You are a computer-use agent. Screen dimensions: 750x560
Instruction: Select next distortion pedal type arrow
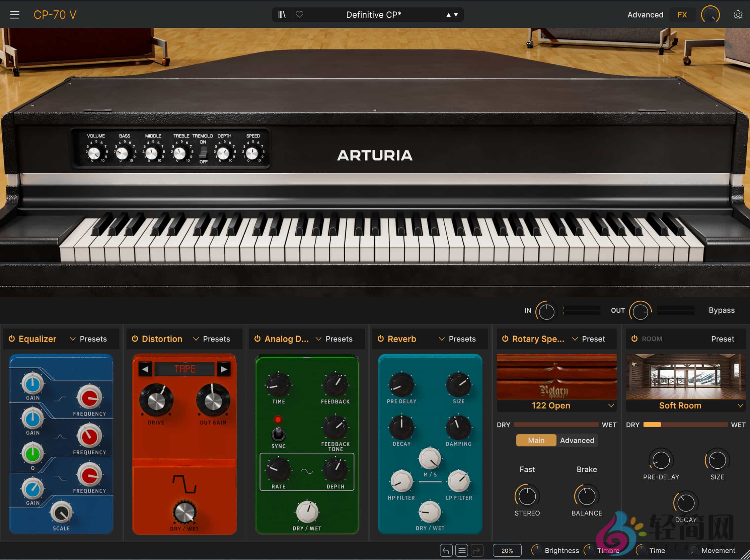tap(224, 369)
